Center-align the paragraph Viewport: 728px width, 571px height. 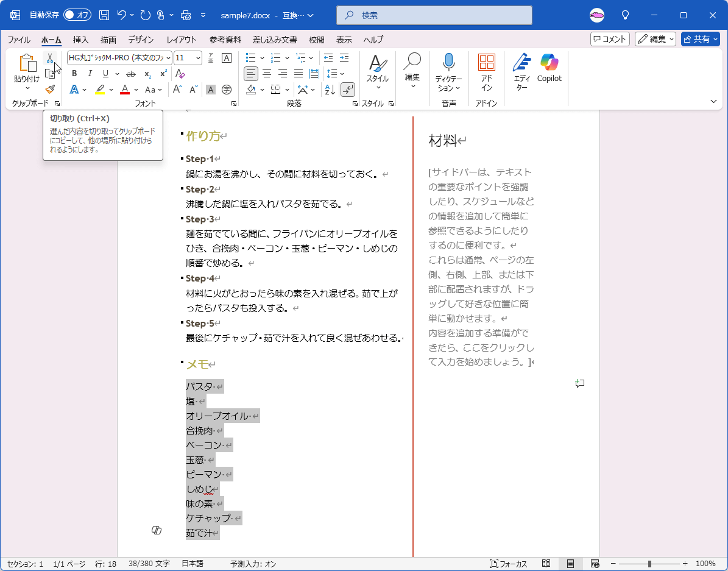[267, 74]
